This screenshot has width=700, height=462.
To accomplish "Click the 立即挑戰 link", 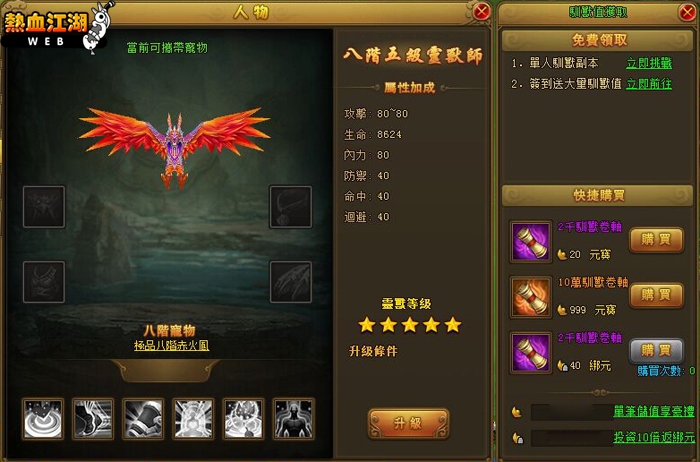I will (x=649, y=63).
